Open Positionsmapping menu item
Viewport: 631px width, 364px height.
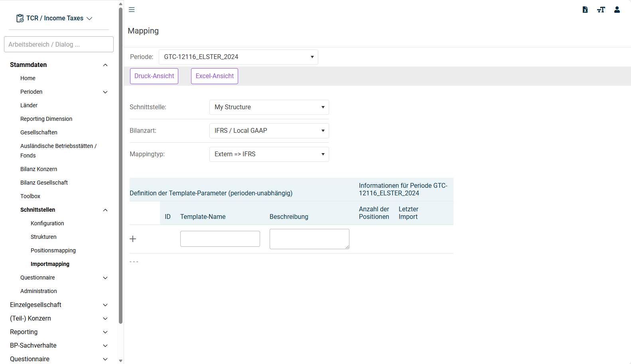click(53, 250)
